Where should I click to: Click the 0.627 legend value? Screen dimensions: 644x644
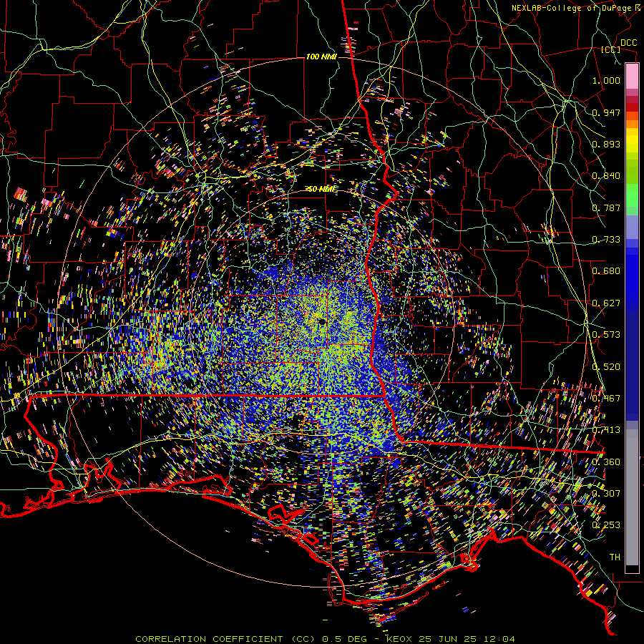pos(606,303)
